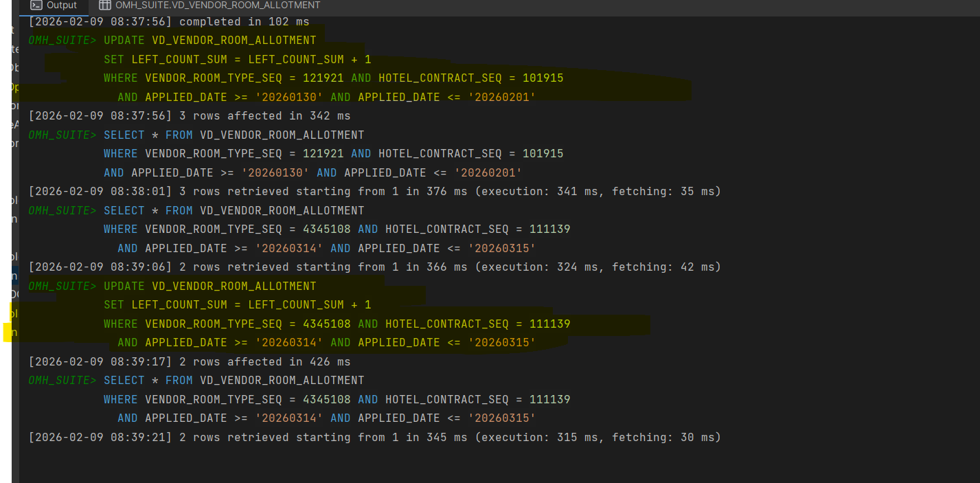Click value 111139 in the second UPDATE statement

pyautogui.click(x=549, y=324)
